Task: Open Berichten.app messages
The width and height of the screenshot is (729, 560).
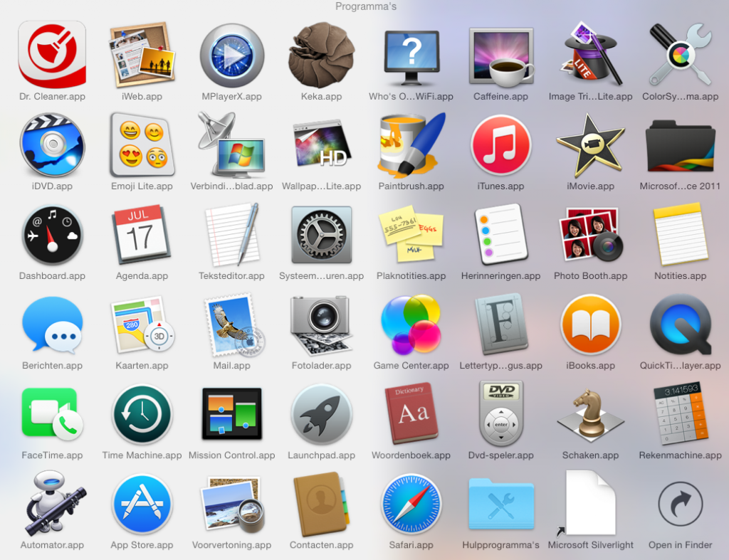Action: (x=52, y=325)
